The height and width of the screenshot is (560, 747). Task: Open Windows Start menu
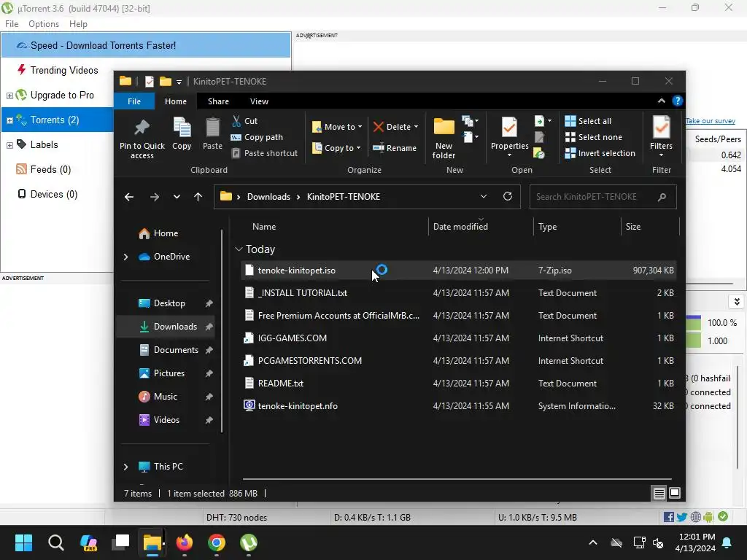pyautogui.click(x=24, y=542)
